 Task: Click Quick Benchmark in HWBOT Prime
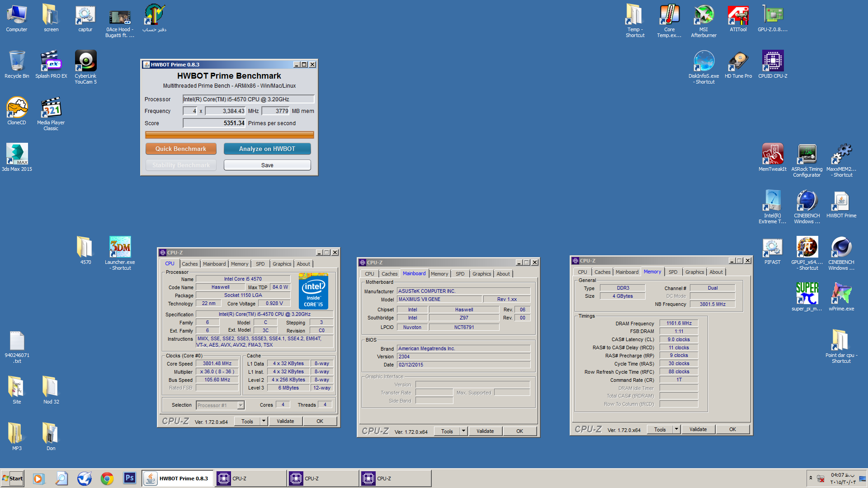181,149
